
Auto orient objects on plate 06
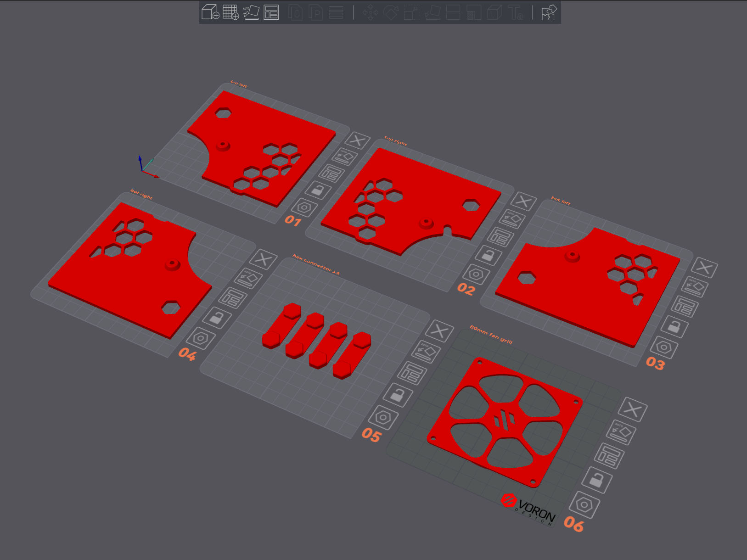(621, 432)
